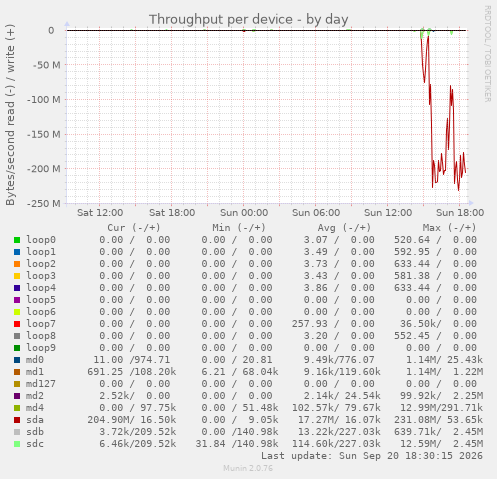Click md0 current value '11.00 /974.71'
The image size is (497, 479).
[132, 360]
